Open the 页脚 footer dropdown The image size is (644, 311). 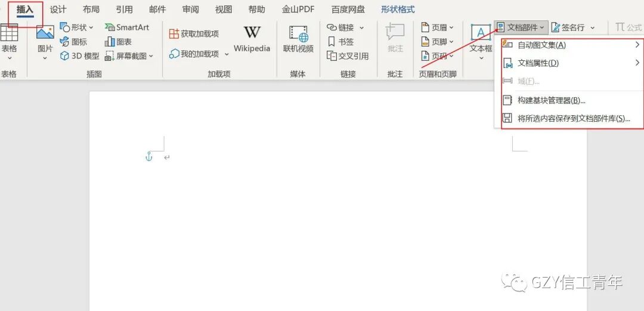tap(438, 42)
